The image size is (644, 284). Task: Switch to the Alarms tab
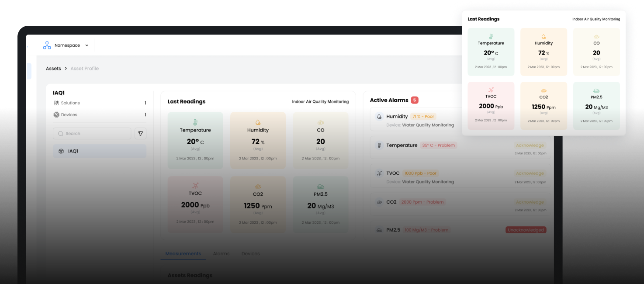[221, 254]
